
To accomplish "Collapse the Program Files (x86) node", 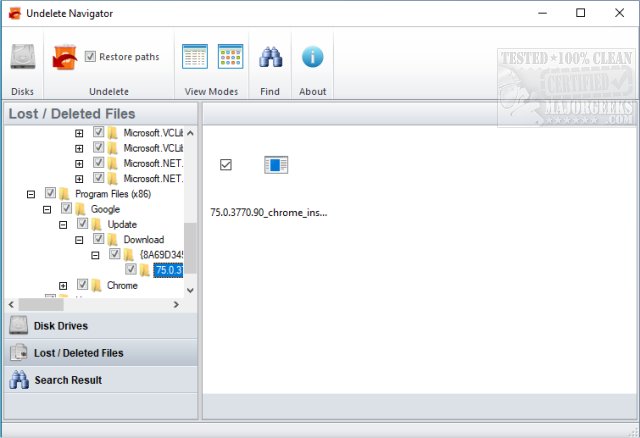I will [x=31, y=194].
